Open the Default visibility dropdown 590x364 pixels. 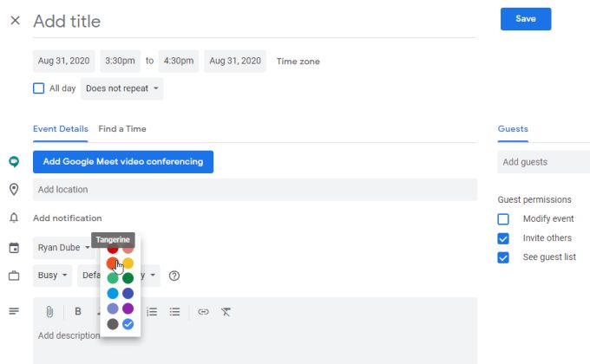click(x=119, y=276)
